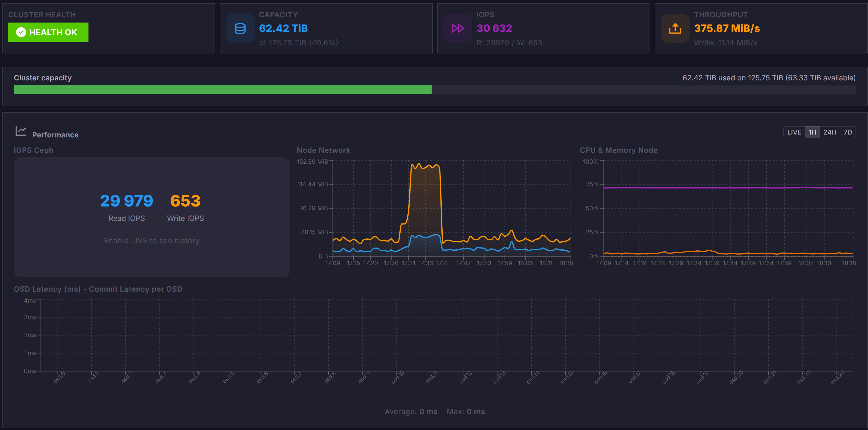Open the IOPS Ceph panel header

[33, 150]
